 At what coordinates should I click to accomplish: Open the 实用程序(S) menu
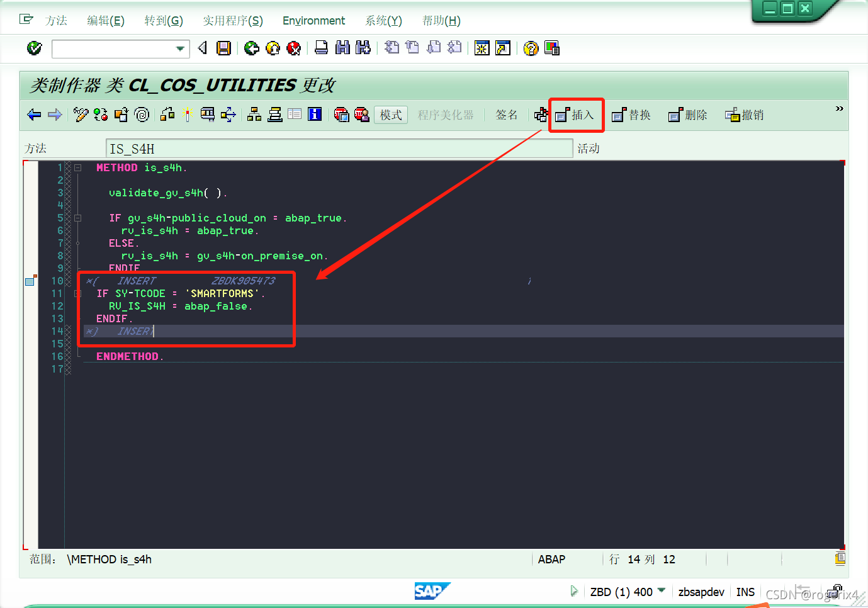click(x=233, y=21)
